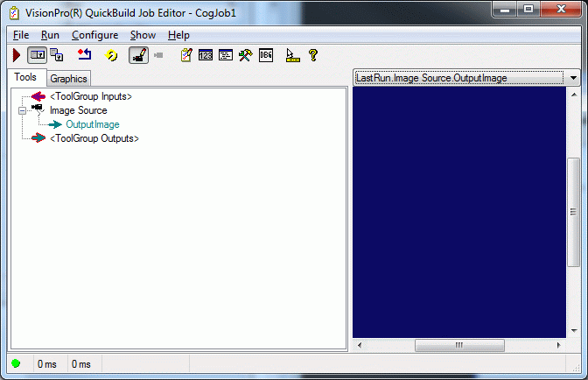
Task: Open job properties clipboard icon in toolbar
Action: (x=186, y=55)
